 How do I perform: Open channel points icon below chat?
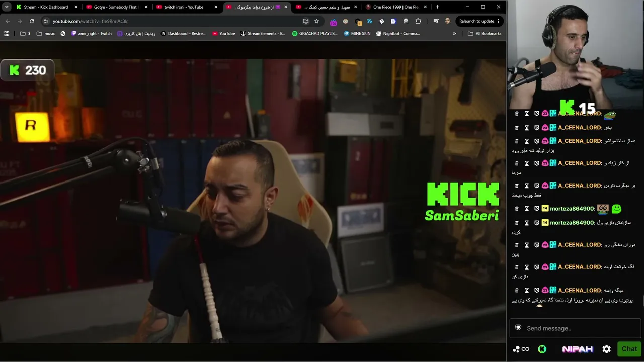coord(516,349)
